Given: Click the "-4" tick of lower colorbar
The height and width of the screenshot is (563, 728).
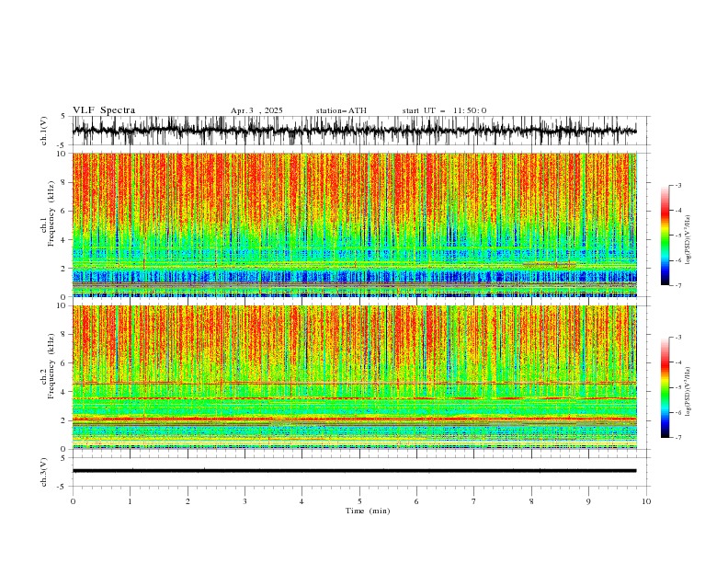Looking at the screenshot, I should [x=677, y=362].
